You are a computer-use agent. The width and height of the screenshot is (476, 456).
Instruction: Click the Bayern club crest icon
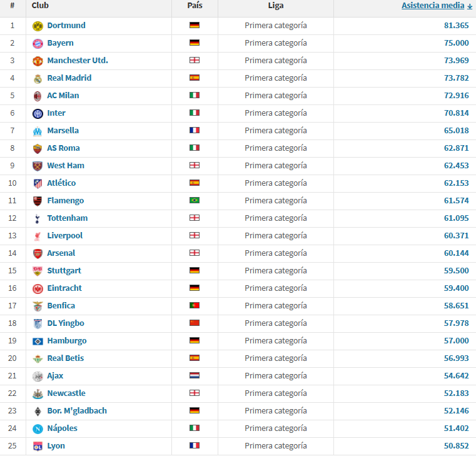[38, 43]
